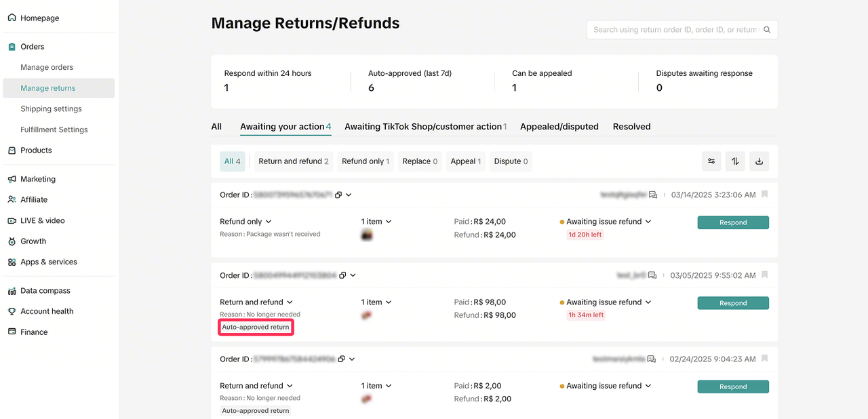Bookmark the 03/05/2025 return order
The height and width of the screenshot is (419, 868).
(x=765, y=275)
